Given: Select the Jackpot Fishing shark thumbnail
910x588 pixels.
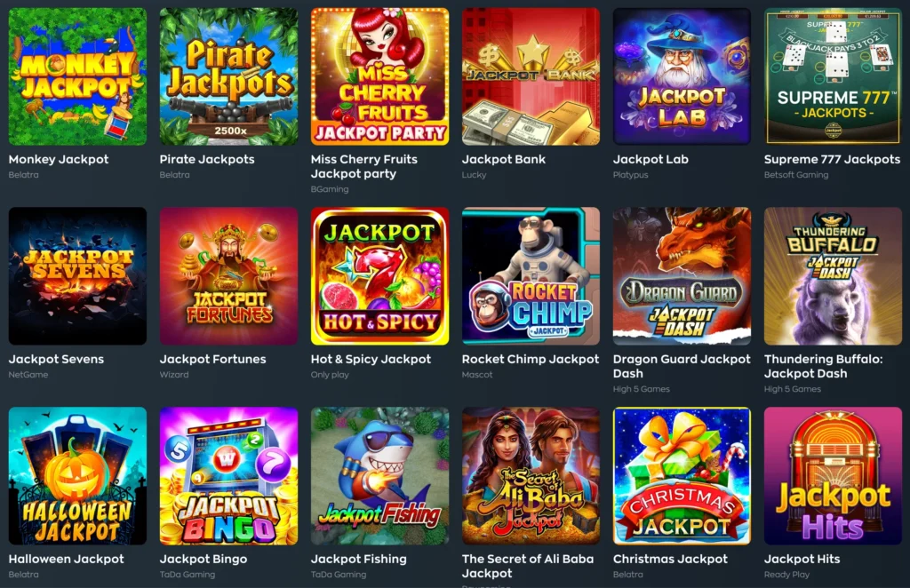Looking at the screenshot, I should 380,476.
